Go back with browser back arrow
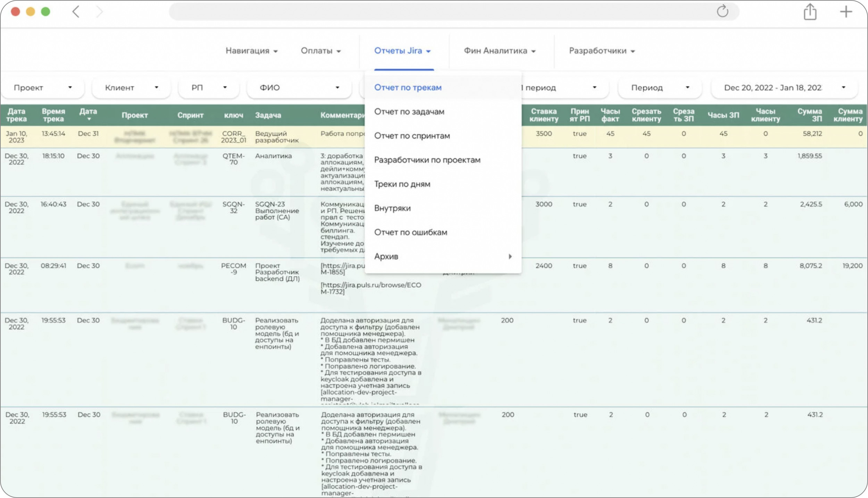This screenshot has height=498, width=868. (x=76, y=12)
